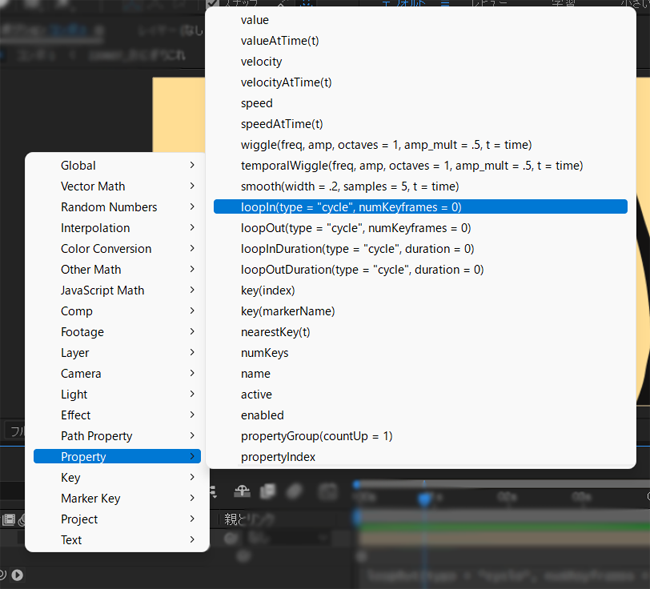Insert wiggle(freq, amp) expression
Screen dimensions: 650x589
386,145
